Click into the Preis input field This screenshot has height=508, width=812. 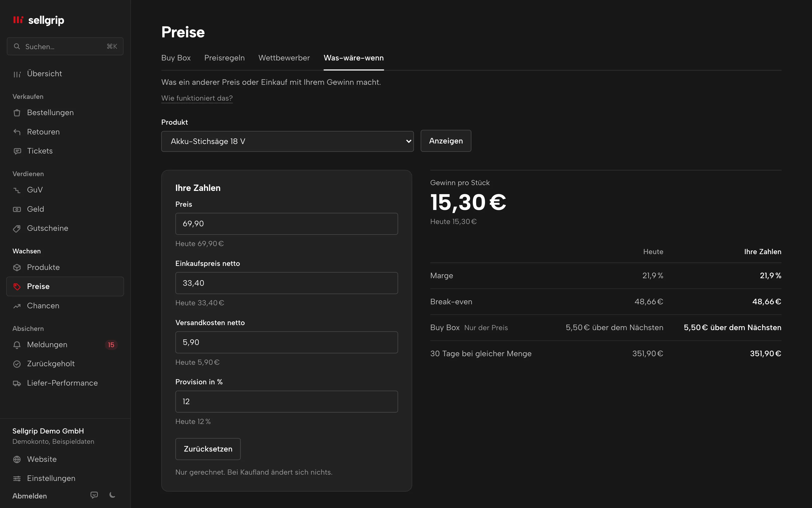286,224
